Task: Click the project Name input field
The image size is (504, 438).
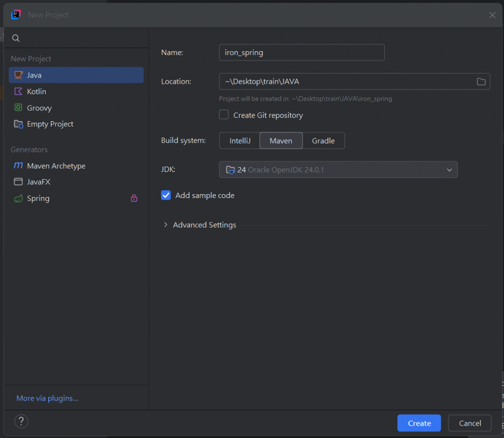Action: tap(302, 52)
